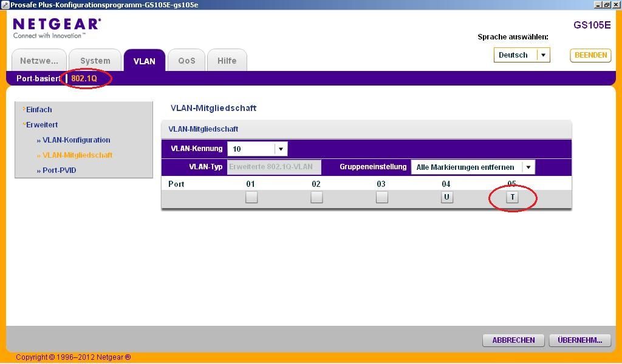Toggle port 01 membership box
This screenshot has height=364, width=622.
251,197
